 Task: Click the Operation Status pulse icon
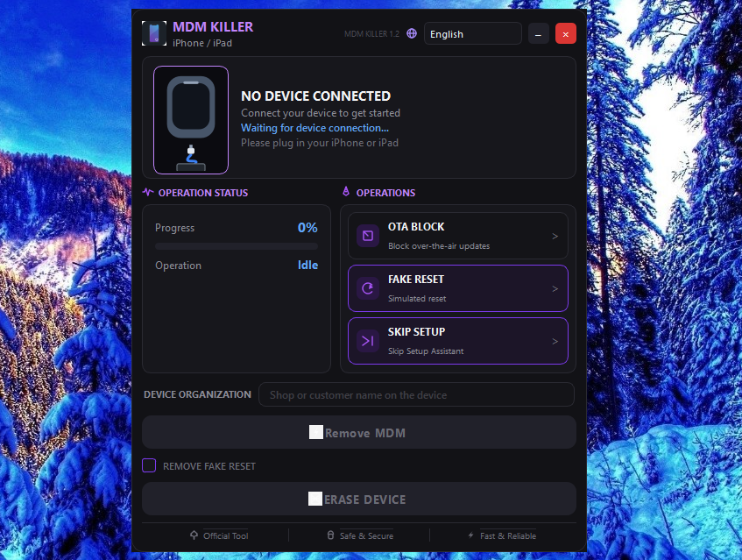[x=148, y=192]
